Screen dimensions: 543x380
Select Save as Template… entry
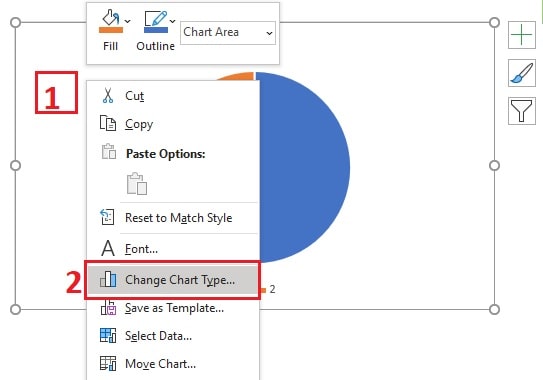pyautogui.click(x=173, y=308)
